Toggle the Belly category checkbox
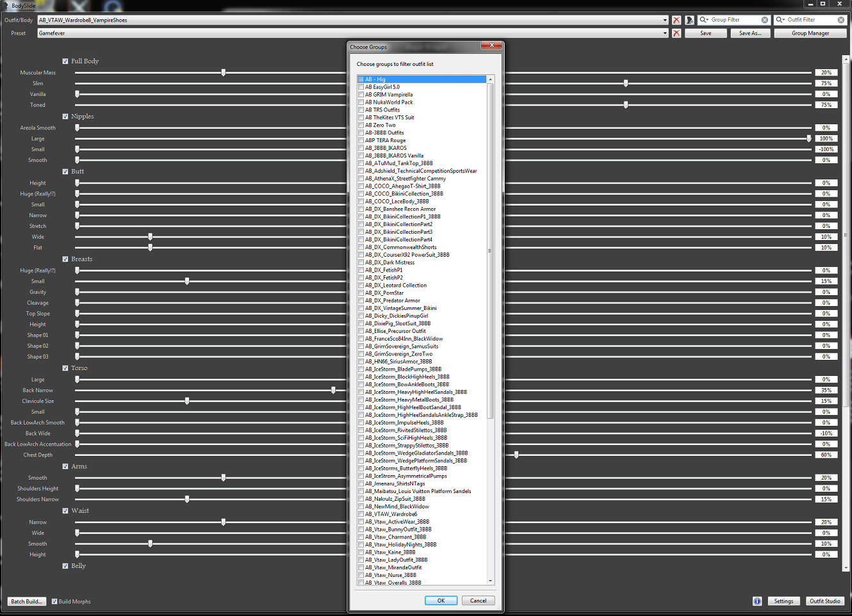The height and width of the screenshot is (616, 852). 65,566
